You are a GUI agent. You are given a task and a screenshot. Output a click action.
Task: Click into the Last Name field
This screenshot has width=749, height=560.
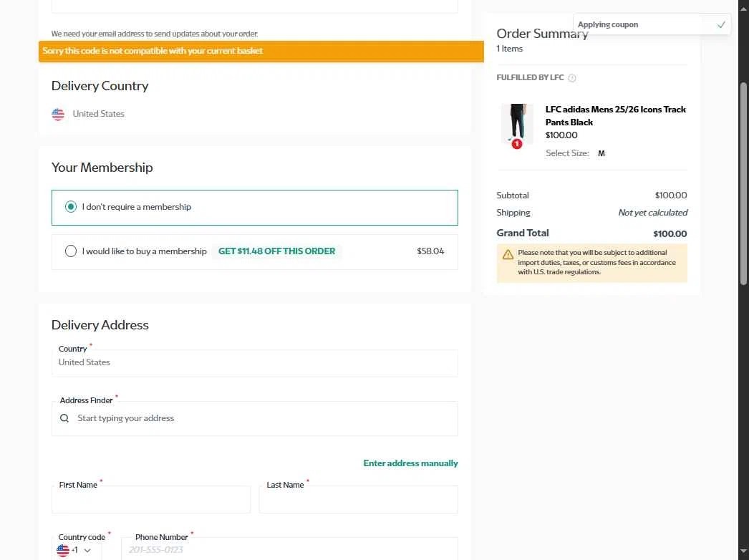[358, 500]
